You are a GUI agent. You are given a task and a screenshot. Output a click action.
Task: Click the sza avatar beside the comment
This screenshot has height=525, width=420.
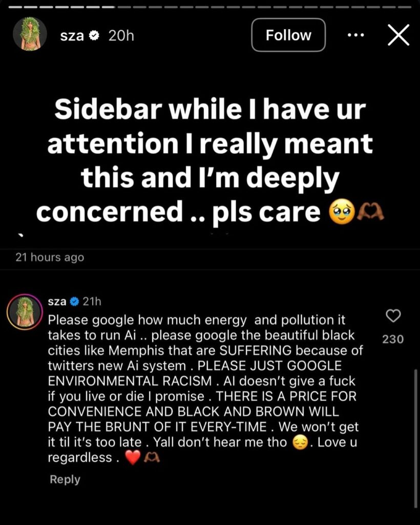[24, 312]
